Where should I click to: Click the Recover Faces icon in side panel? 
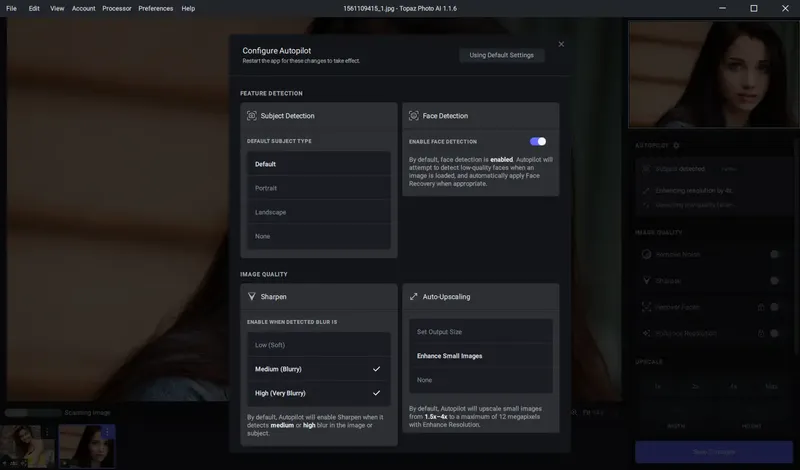pyautogui.click(x=646, y=307)
